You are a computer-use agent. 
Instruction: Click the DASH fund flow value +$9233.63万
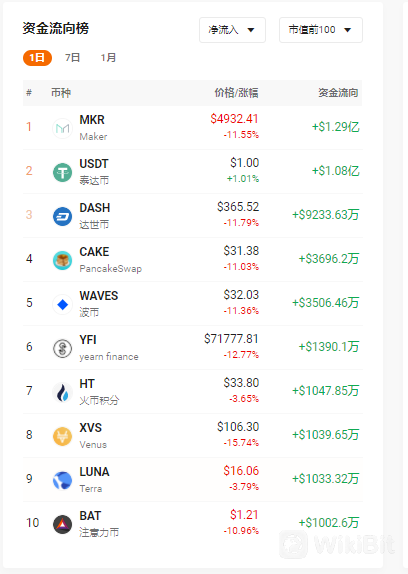[x=325, y=215]
